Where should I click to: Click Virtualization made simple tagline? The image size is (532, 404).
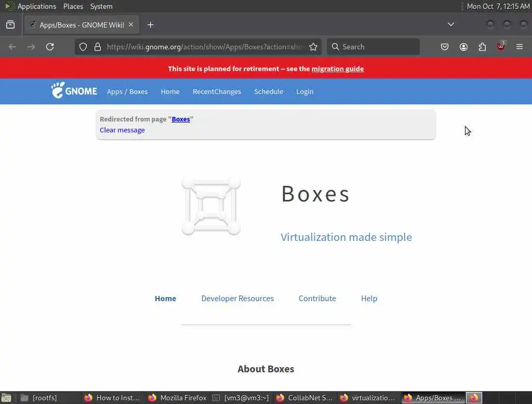tap(346, 237)
